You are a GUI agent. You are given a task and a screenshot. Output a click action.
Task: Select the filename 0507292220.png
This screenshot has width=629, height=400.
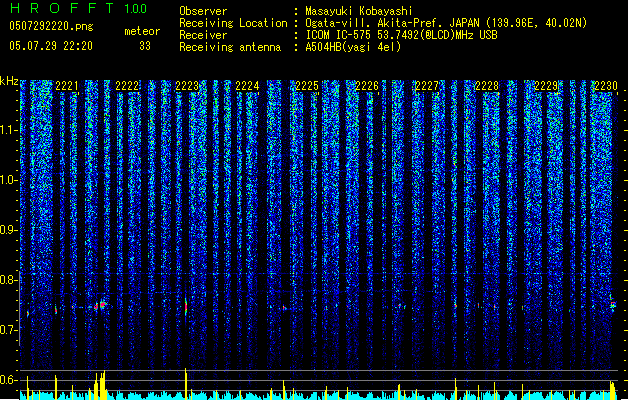51,26
